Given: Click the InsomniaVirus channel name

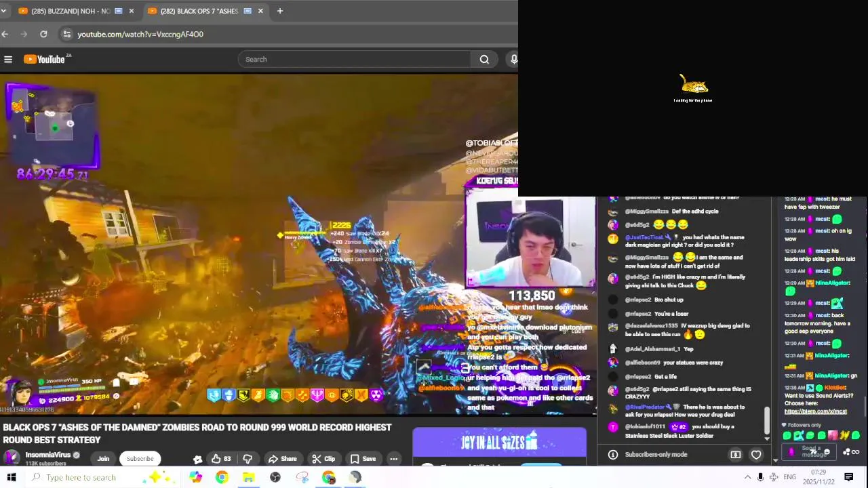Looking at the screenshot, I should pyautogui.click(x=48, y=455).
